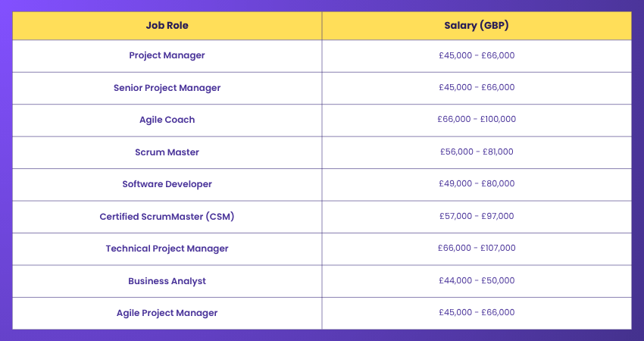This screenshot has width=644, height=341.
Task: Select the Business Analyst role cell
Action: point(167,281)
